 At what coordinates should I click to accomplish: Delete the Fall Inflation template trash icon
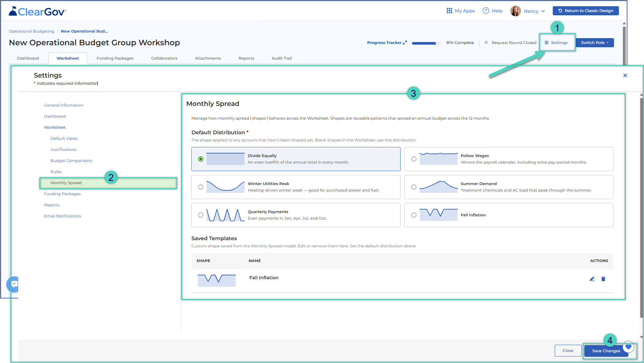[x=603, y=279]
